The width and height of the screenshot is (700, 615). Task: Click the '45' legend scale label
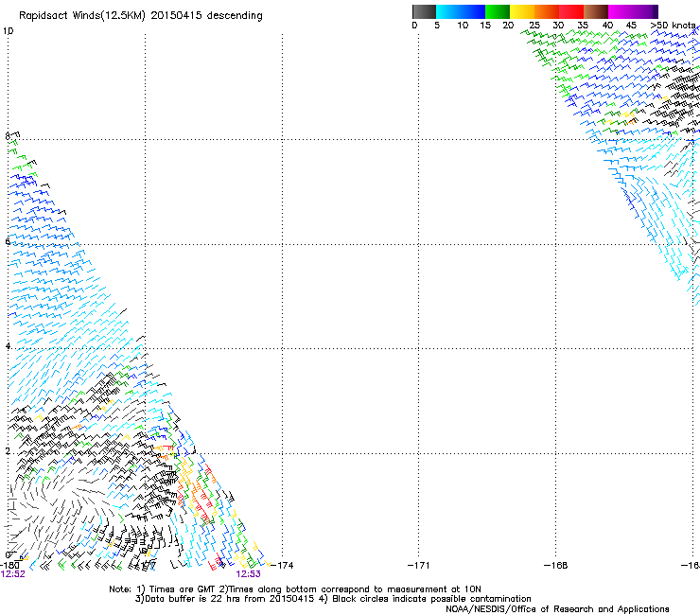click(631, 26)
